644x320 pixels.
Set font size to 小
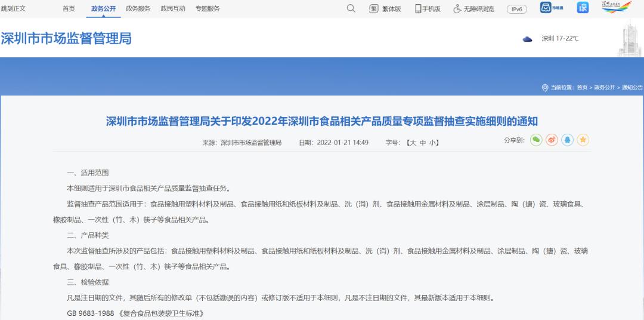pos(432,143)
